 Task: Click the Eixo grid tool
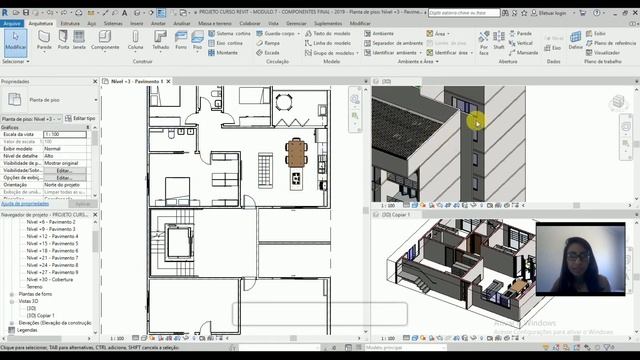(552, 48)
